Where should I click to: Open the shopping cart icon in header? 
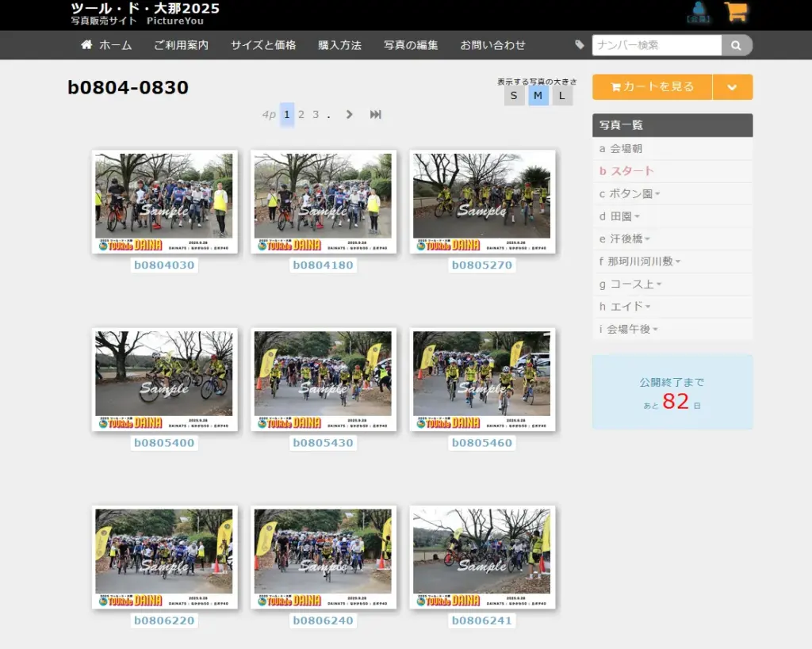(735, 12)
